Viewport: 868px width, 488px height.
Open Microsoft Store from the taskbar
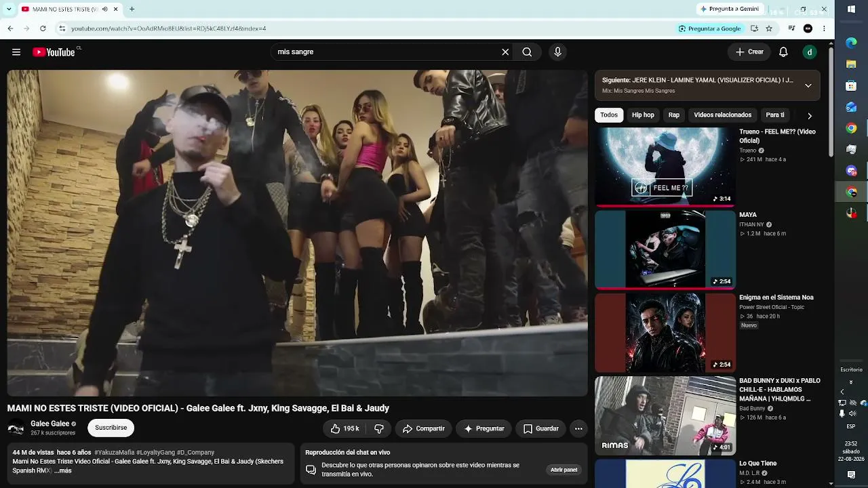click(x=851, y=86)
